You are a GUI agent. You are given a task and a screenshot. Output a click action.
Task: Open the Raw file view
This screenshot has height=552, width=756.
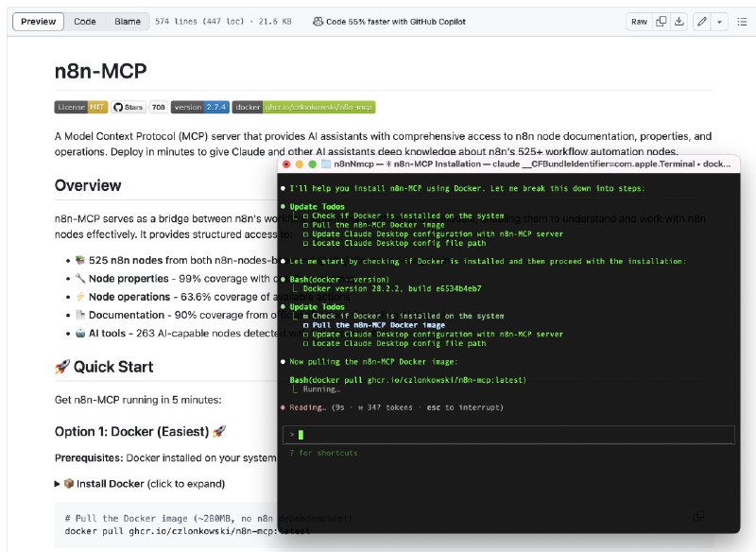[x=639, y=22]
